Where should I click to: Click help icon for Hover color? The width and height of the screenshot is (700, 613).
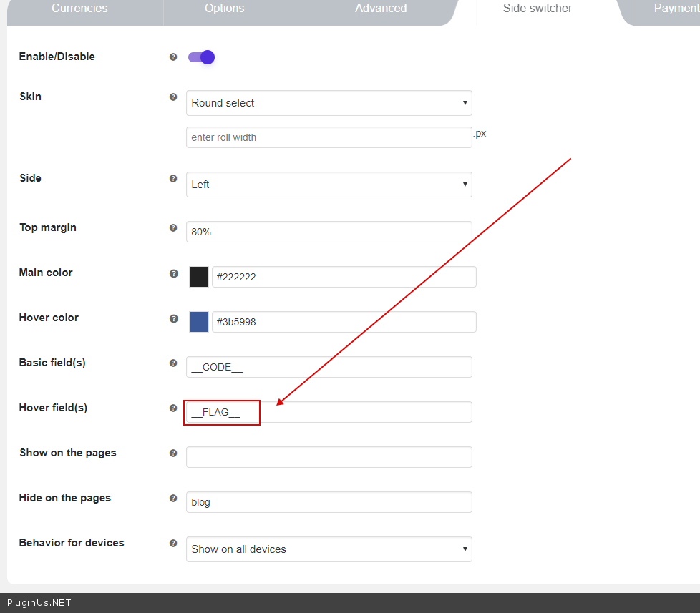173,318
